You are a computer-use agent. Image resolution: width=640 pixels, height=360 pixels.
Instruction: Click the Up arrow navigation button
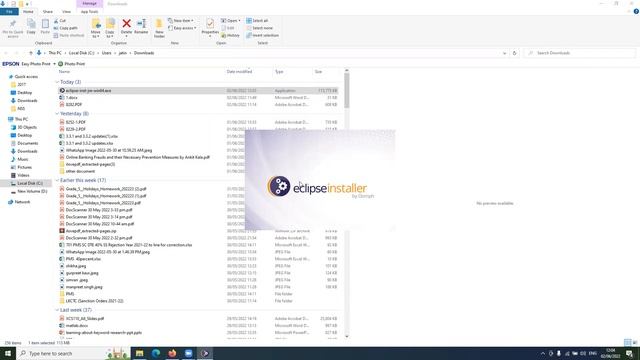point(31,53)
